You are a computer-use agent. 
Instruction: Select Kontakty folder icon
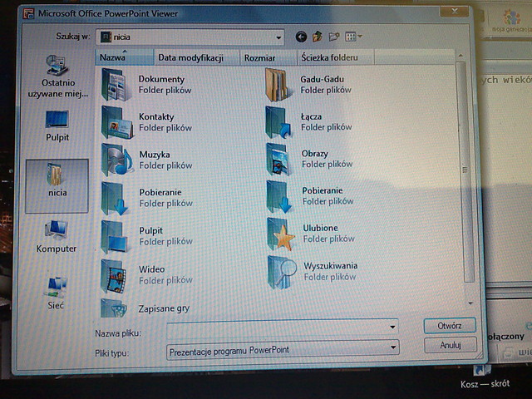[116, 122]
